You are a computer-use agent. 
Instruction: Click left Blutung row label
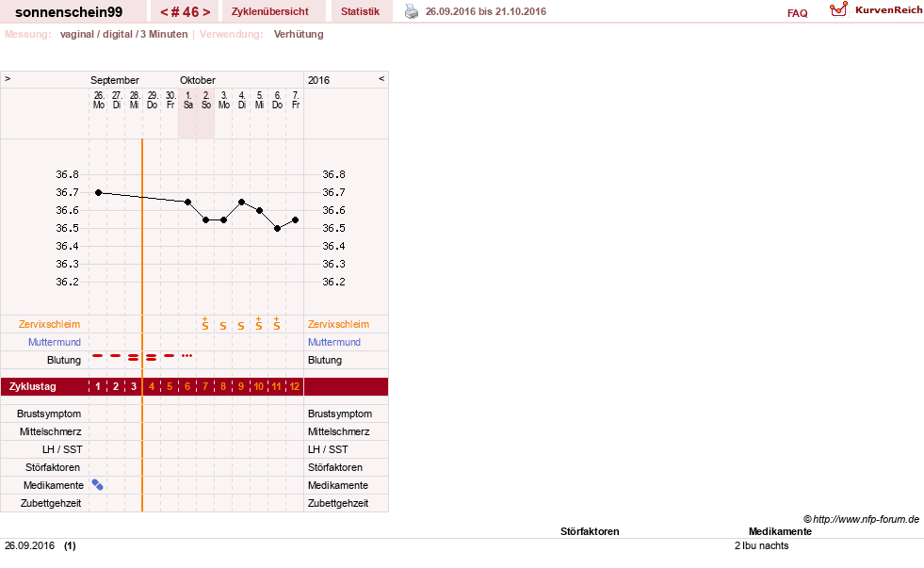pyautogui.click(x=64, y=360)
